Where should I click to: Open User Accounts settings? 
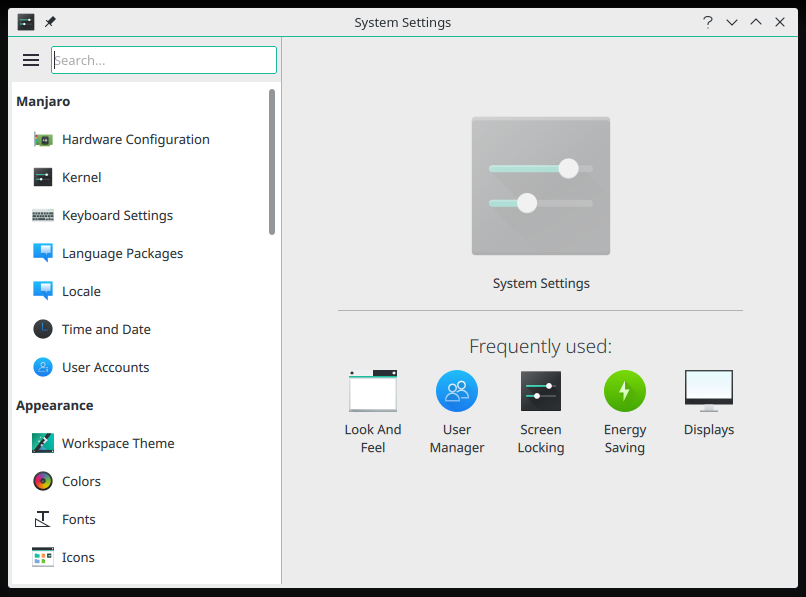(x=103, y=367)
